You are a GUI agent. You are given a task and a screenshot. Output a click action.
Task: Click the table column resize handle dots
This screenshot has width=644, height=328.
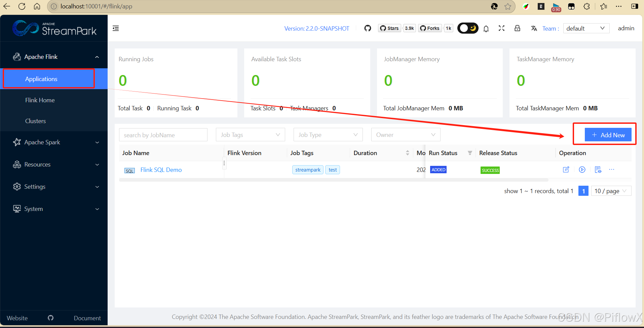pyautogui.click(x=224, y=164)
